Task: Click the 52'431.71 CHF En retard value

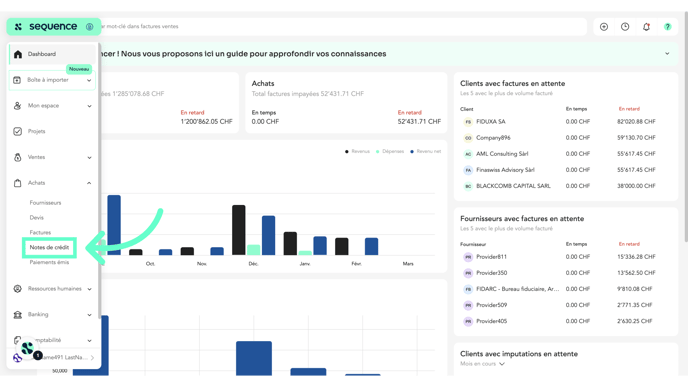Action: coord(419,122)
